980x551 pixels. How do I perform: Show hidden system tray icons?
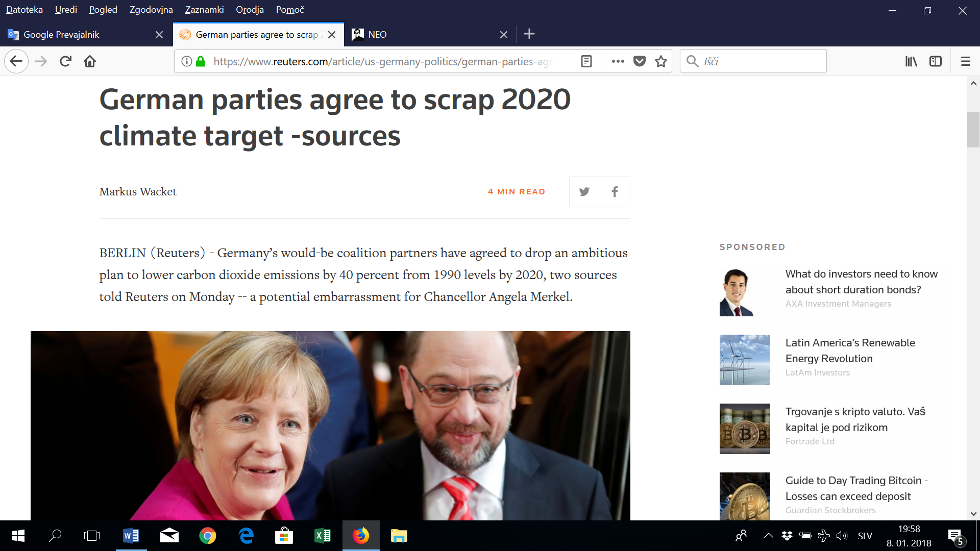768,536
